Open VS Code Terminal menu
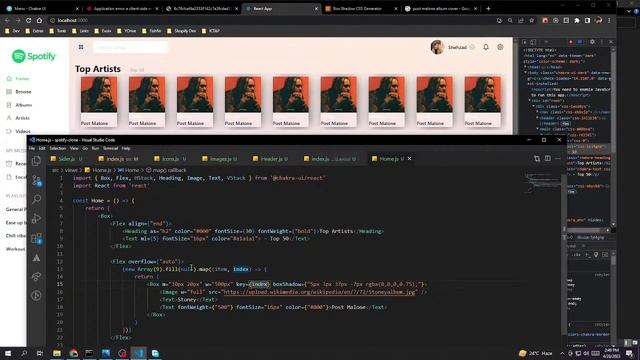This screenshot has width=640, height=360. coord(110,148)
